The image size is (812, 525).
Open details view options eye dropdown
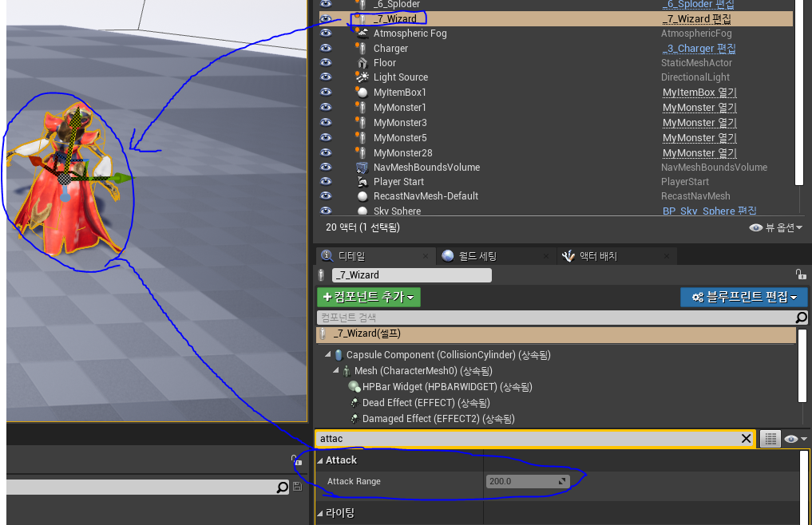click(x=795, y=439)
